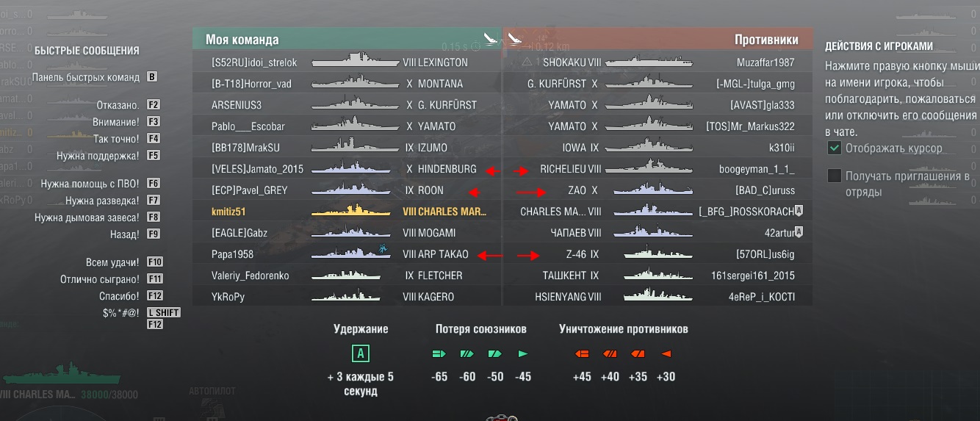
Task: Select player Papa1958
Action: 232,254
